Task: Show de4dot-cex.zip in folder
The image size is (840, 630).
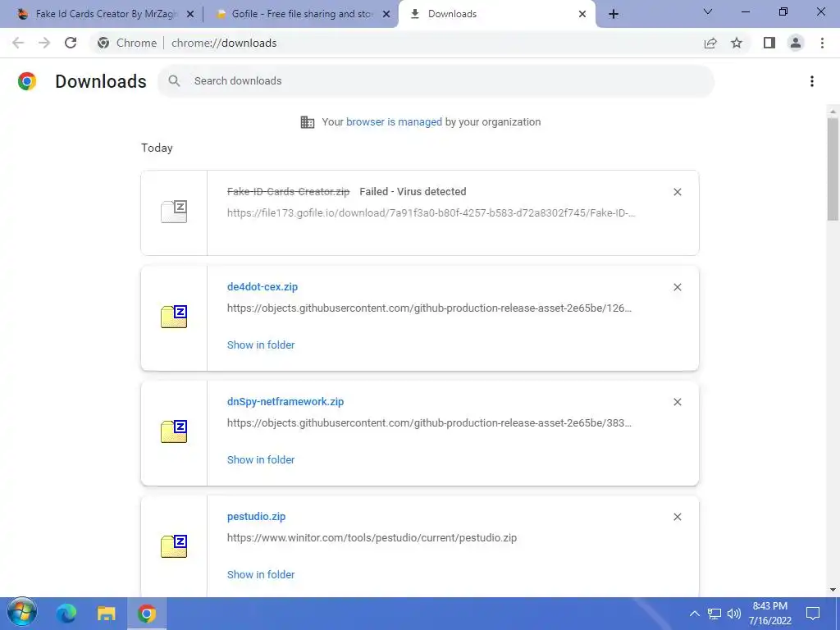Action: click(261, 345)
